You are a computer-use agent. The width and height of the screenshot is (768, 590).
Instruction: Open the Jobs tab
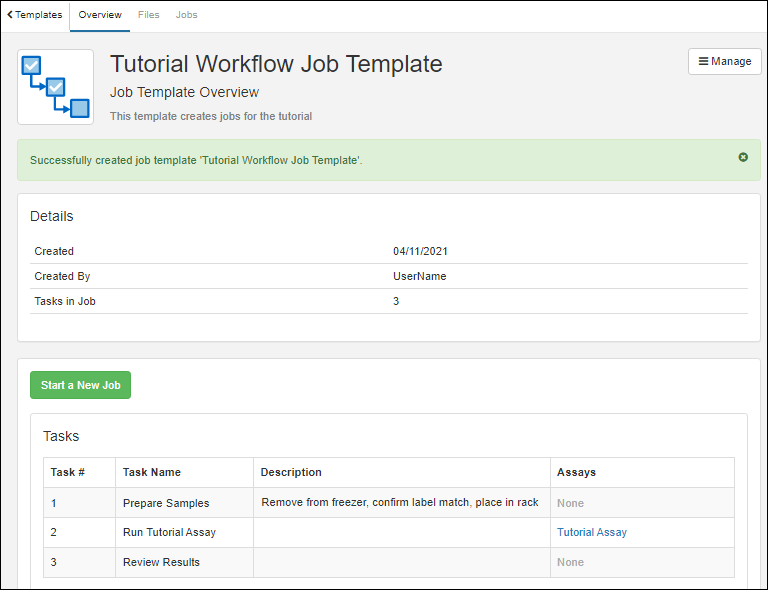tap(186, 15)
